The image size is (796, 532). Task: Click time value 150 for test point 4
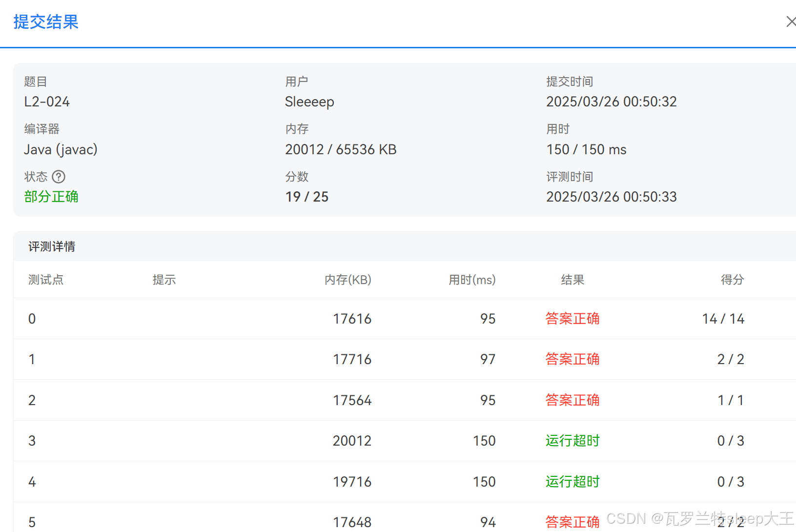(484, 482)
